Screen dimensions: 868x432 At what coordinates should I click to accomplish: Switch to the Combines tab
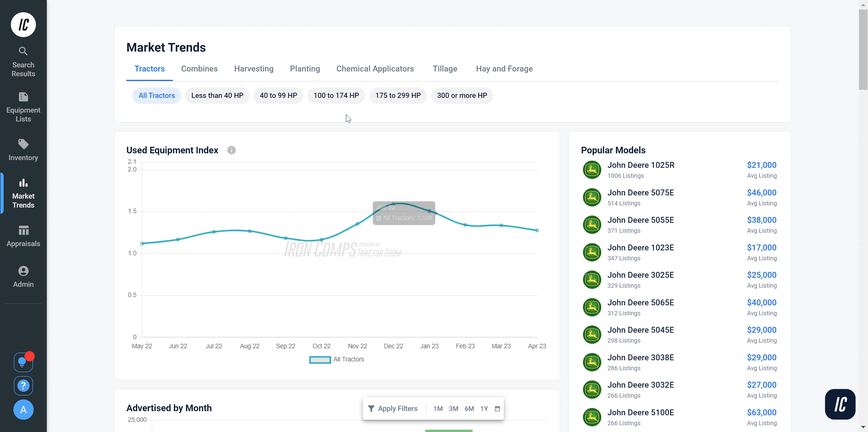pos(199,69)
